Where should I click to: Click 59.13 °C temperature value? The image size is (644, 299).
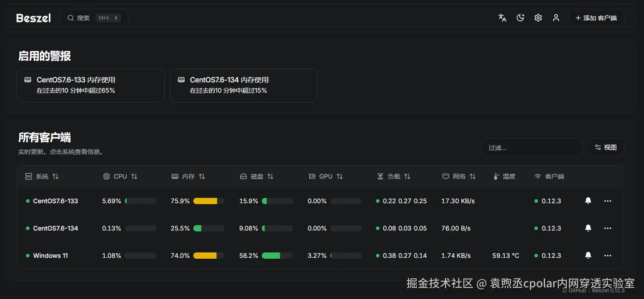[x=506, y=256]
